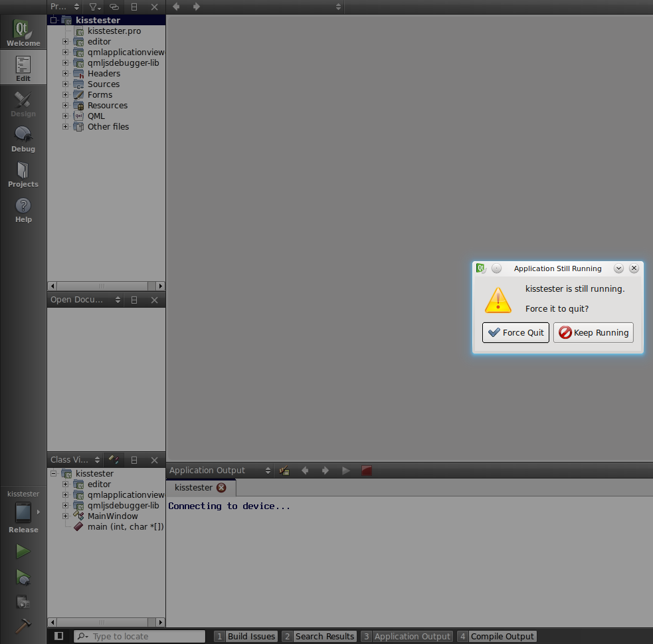The image size is (653, 644).
Task: Open the Compile Output tab
Action: 496,636
